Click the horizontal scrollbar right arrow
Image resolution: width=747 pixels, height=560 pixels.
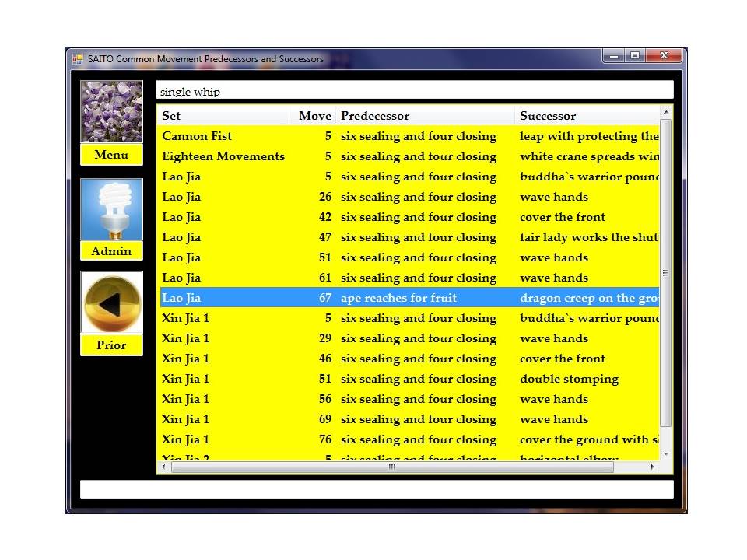click(x=652, y=467)
